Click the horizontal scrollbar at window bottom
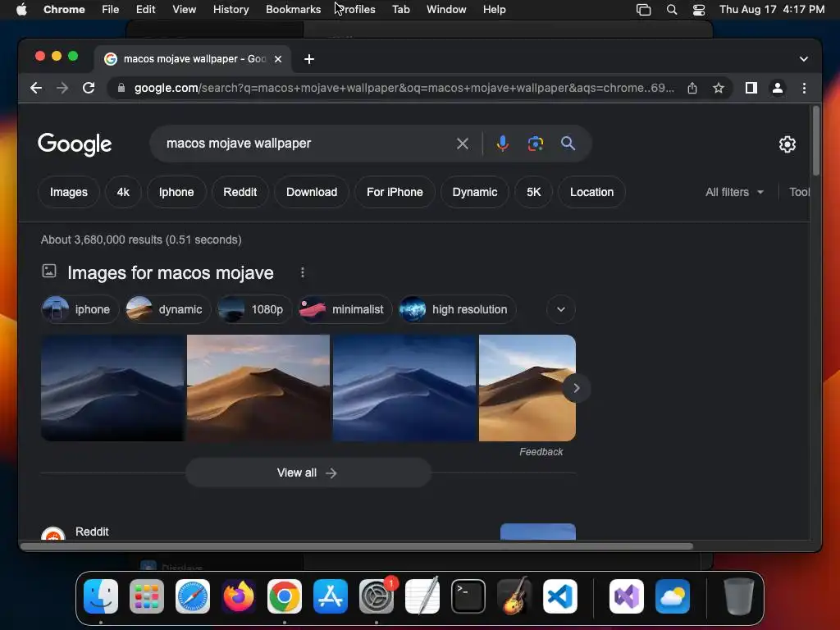Screen dimensions: 840x630 click(356, 546)
